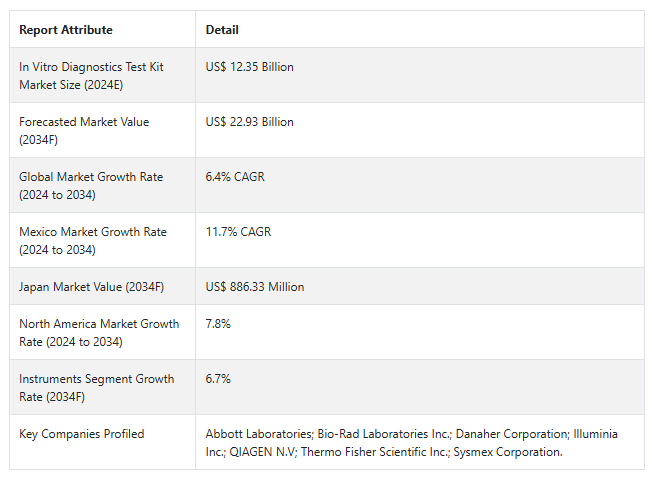The width and height of the screenshot is (652, 477).
Task: Click the "US$ 12.35 Billion" value
Action: tap(249, 67)
